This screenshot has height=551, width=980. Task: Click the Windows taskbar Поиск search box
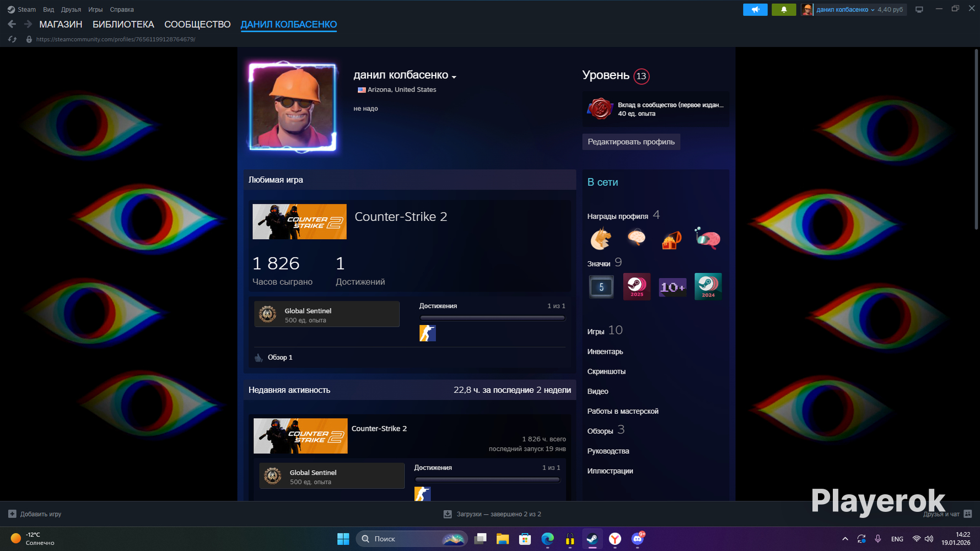point(412,539)
